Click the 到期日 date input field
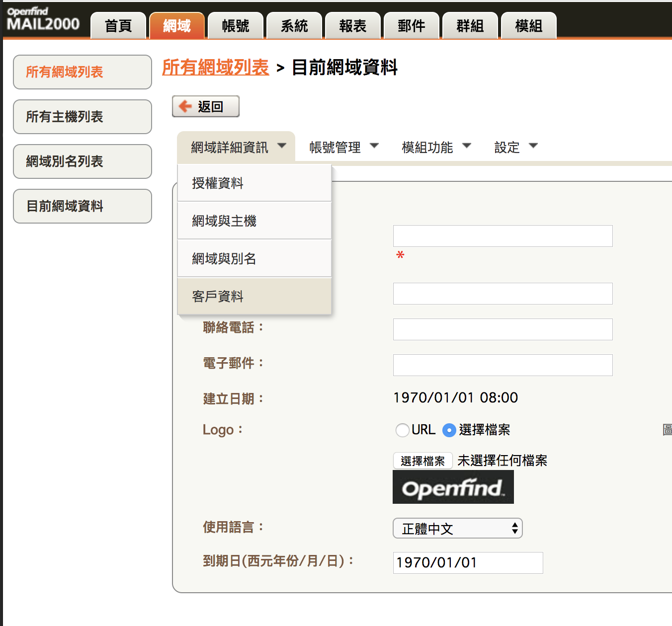Image resolution: width=672 pixels, height=626 pixels. pos(467,562)
